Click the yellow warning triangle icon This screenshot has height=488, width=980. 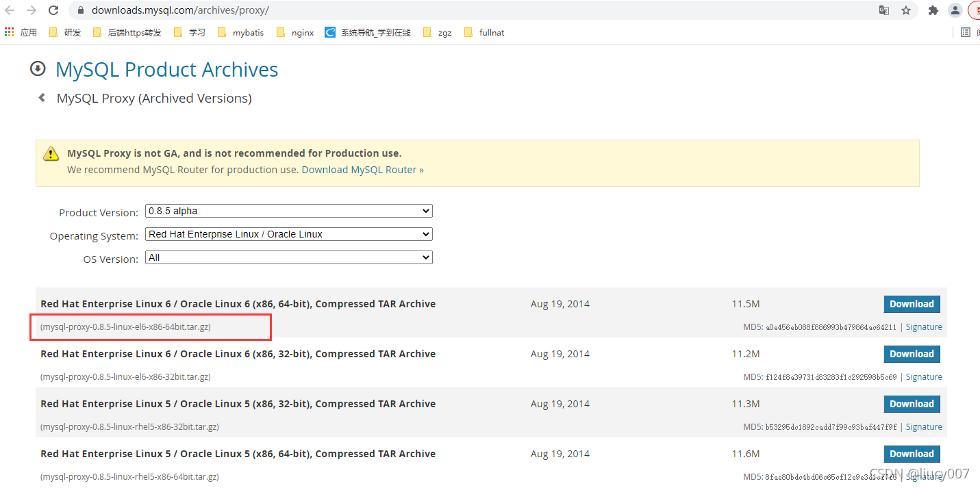51,153
